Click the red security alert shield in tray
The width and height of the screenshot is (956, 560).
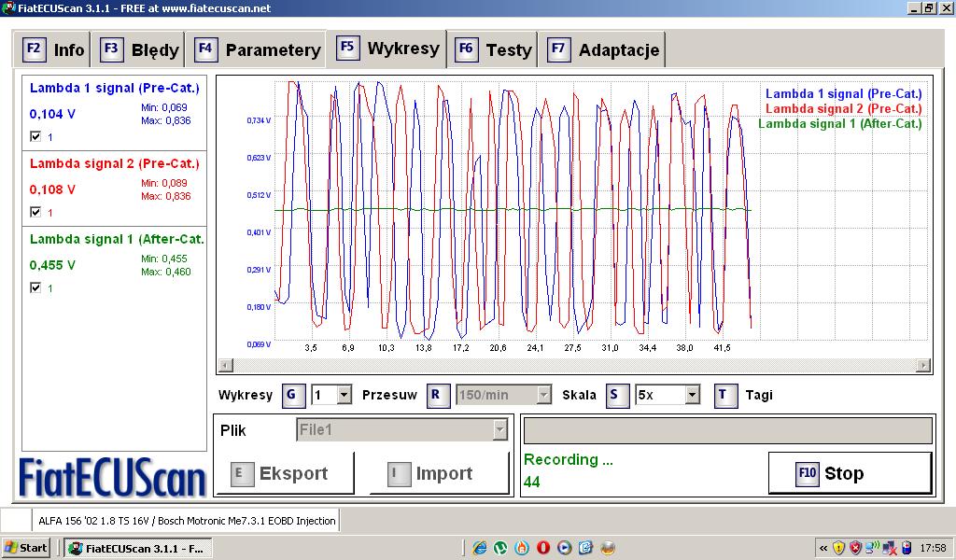tap(854, 548)
